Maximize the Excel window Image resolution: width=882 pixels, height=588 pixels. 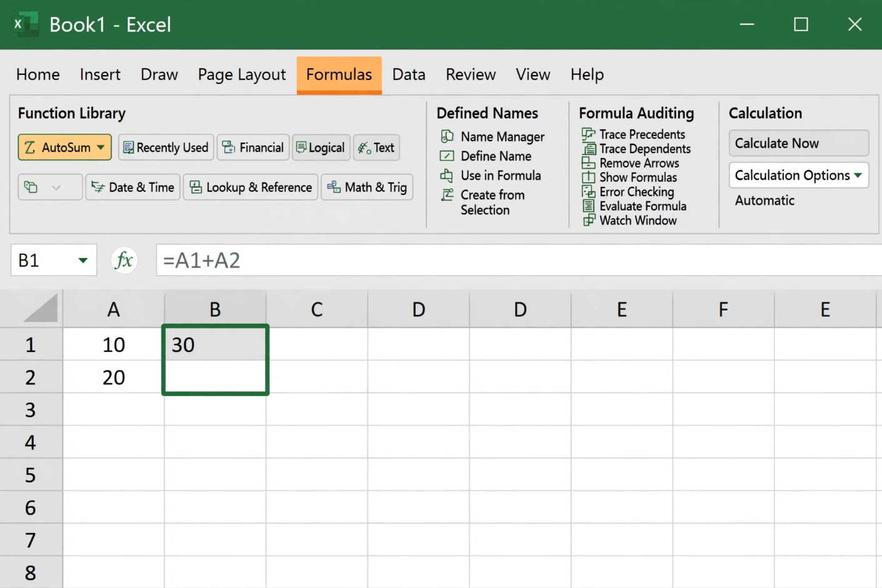[x=801, y=24]
